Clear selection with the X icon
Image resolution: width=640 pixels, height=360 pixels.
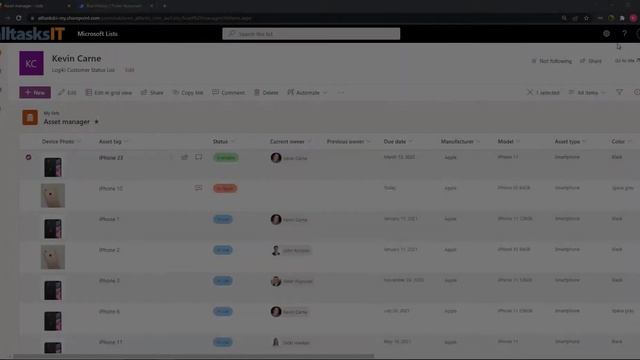pos(530,93)
